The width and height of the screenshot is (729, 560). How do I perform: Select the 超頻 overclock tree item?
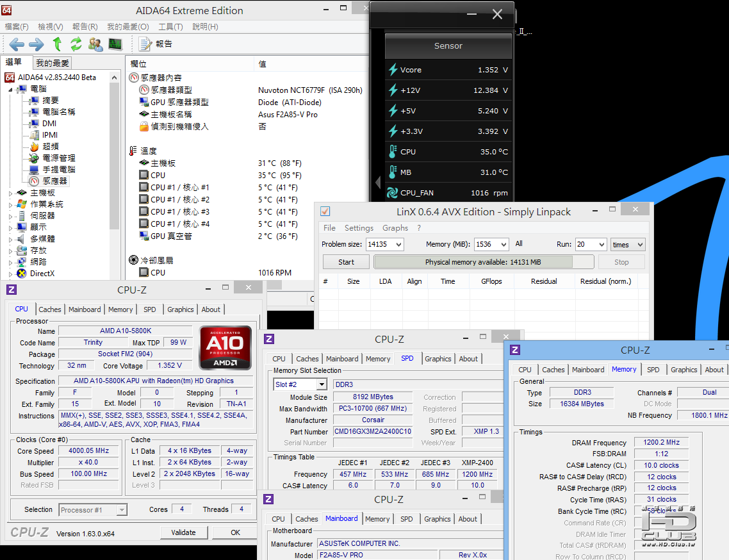pyautogui.click(x=50, y=147)
